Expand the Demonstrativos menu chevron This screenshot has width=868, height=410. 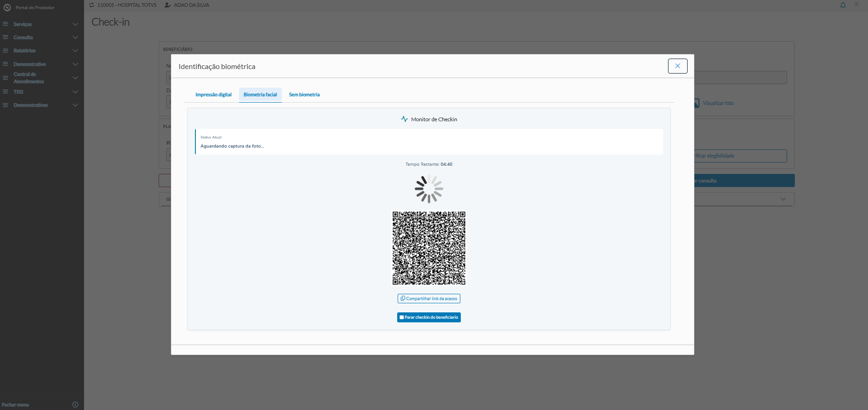pos(75,105)
